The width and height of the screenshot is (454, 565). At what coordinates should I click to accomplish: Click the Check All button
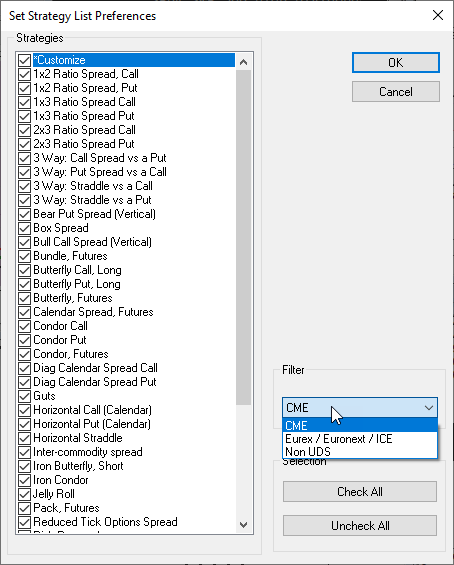[x=360, y=492]
